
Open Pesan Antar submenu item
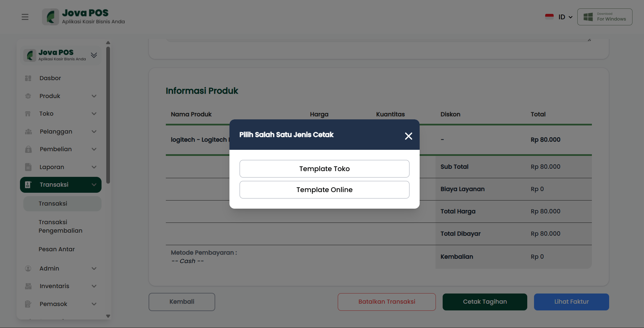pyautogui.click(x=57, y=249)
